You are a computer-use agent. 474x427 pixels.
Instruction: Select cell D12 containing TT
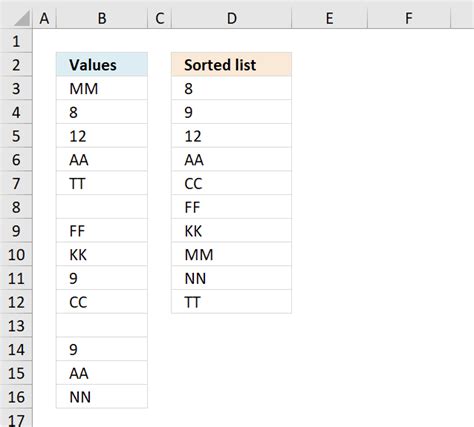tap(231, 302)
